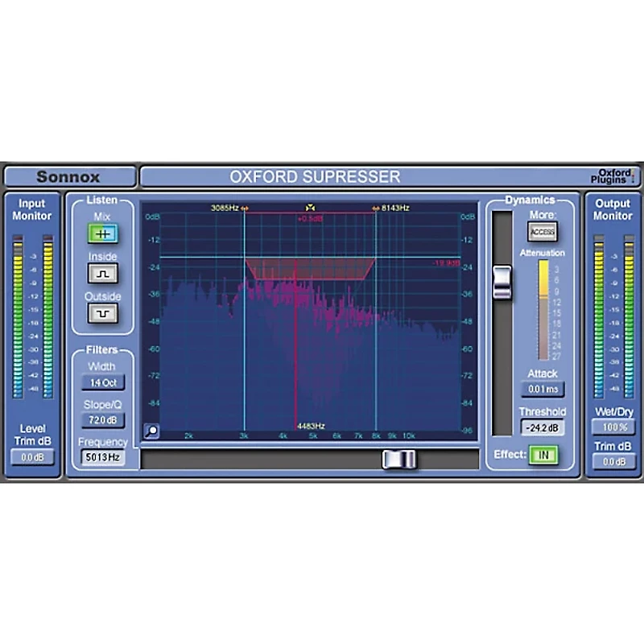Click the filter Width 1.4 Oct field
Screen dimensions: 644x644
(105, 381)
